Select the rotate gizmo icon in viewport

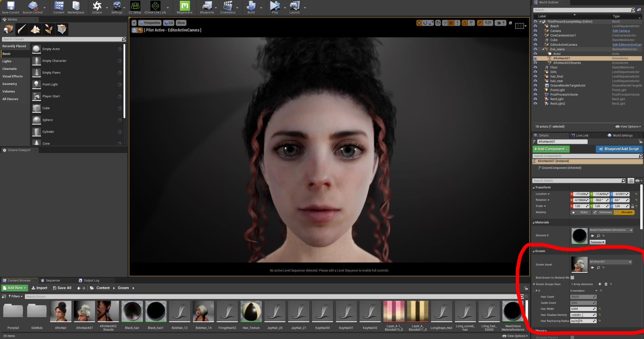pos(425,23)
